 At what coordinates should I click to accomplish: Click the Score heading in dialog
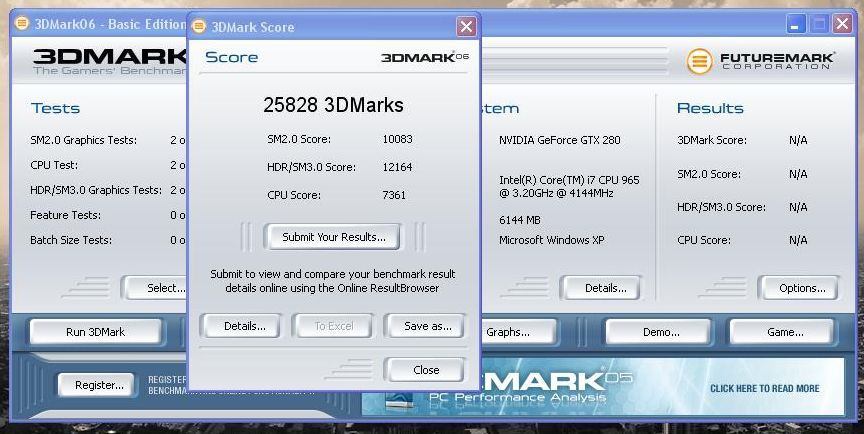231,57
